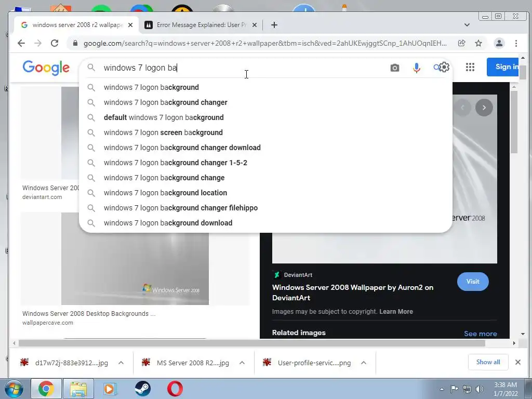532x399 pixels.
Task: Close the Error Message Explained tab
Action: click(x=255, y=25)
